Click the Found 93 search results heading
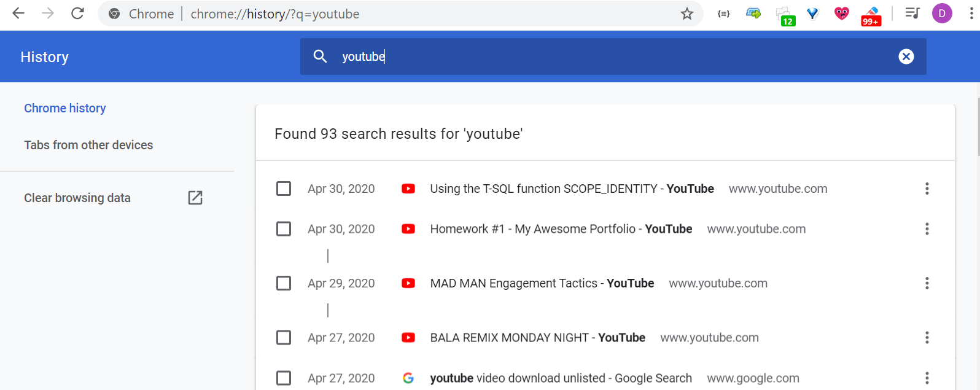The image size is (980, 390). (399, 134)
